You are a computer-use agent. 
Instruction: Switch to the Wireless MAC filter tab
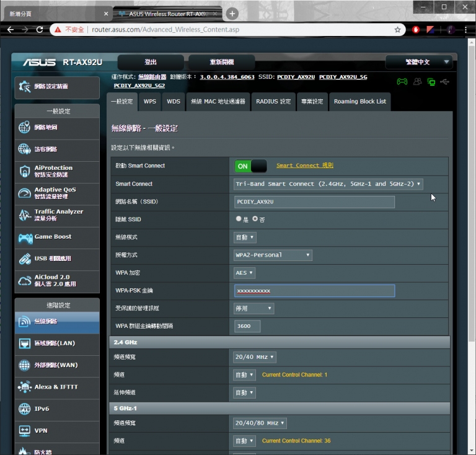(x=218, y=102)
